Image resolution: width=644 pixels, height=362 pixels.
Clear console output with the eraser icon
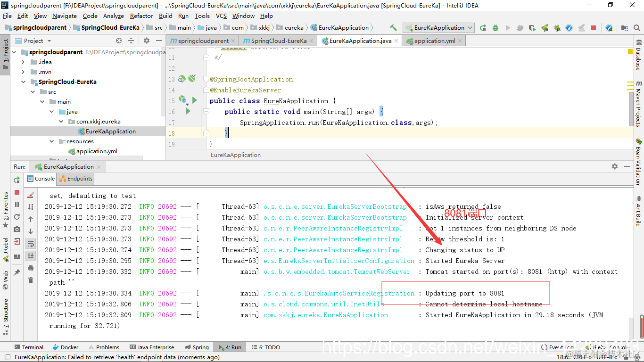[31, 195]
